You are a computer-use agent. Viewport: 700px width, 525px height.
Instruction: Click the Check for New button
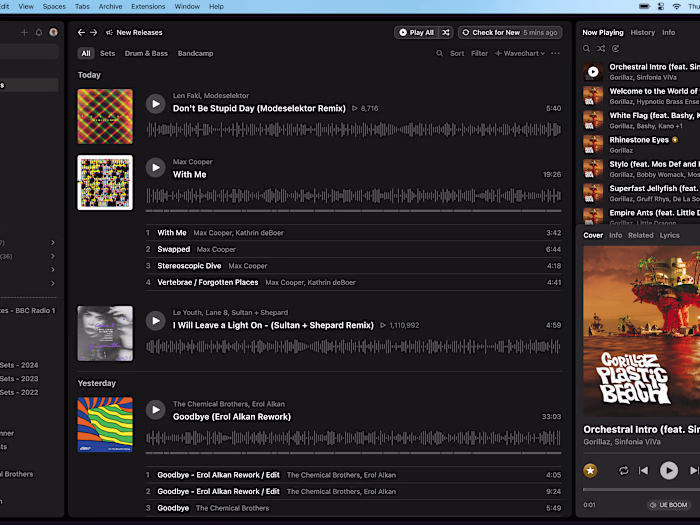point(494,32)
